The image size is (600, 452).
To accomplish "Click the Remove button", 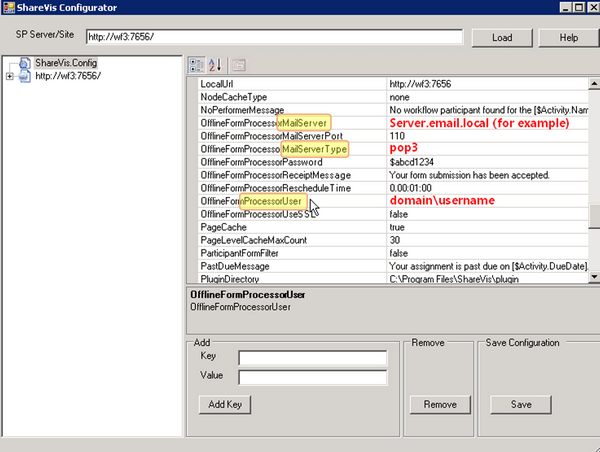I will point(440,405).
